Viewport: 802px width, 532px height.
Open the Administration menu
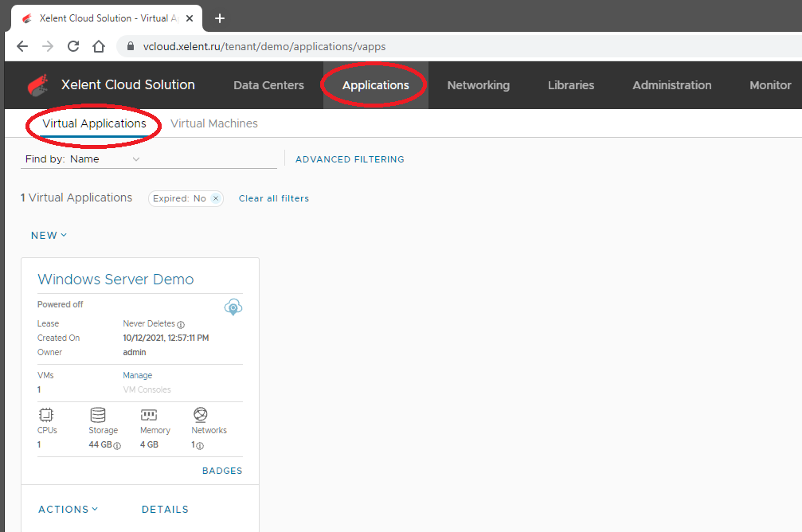[x=671, y=85]
